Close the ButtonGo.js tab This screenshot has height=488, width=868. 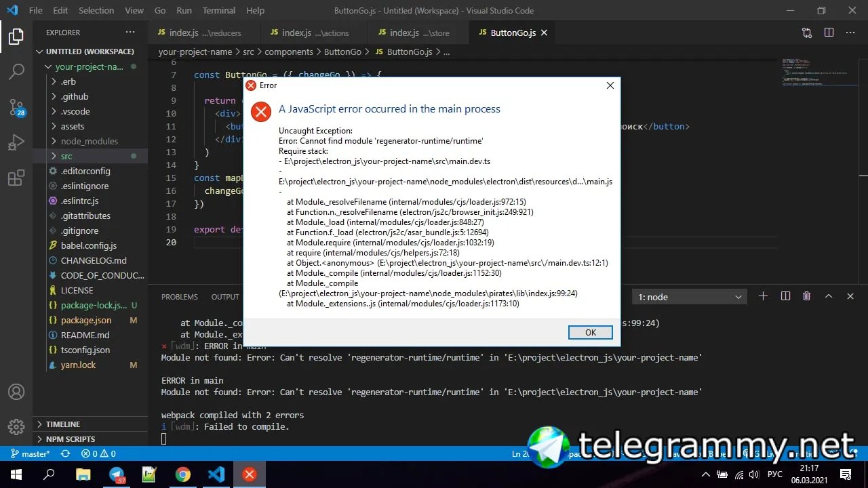544,33
